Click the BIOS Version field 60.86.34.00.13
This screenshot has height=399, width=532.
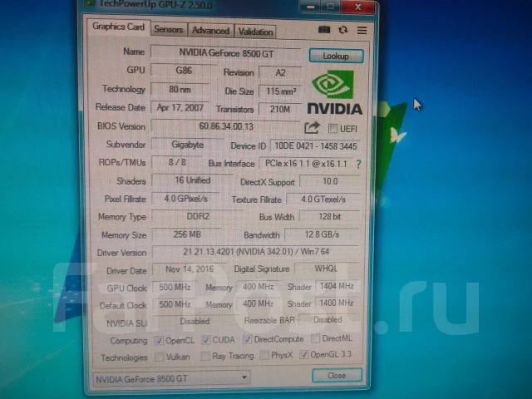tap(226, 126)
